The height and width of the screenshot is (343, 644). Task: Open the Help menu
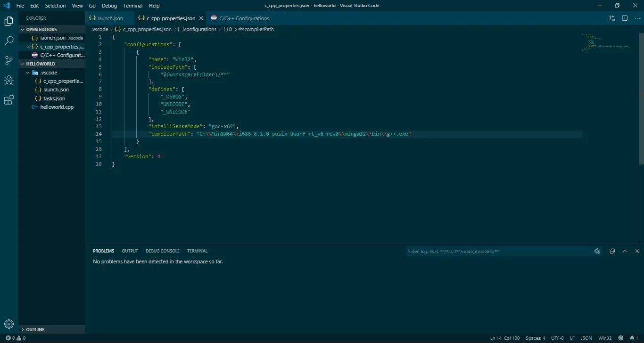click(154, 6)
